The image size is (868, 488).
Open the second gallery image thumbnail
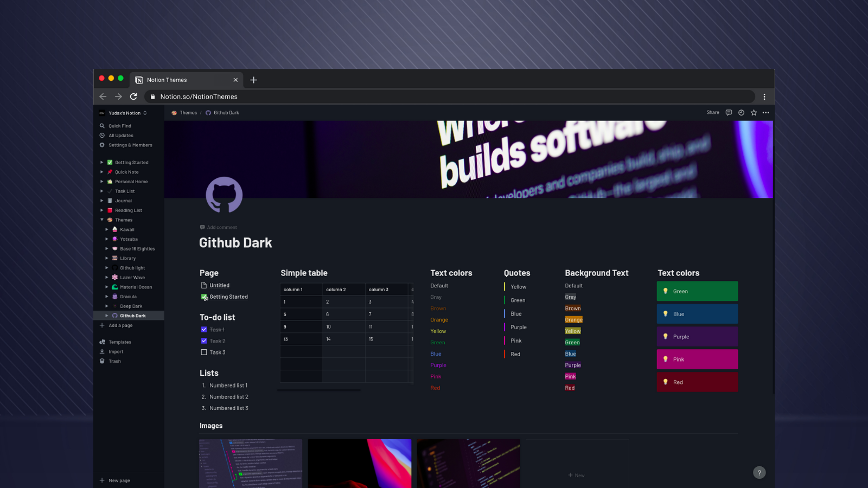click(360, 464)
